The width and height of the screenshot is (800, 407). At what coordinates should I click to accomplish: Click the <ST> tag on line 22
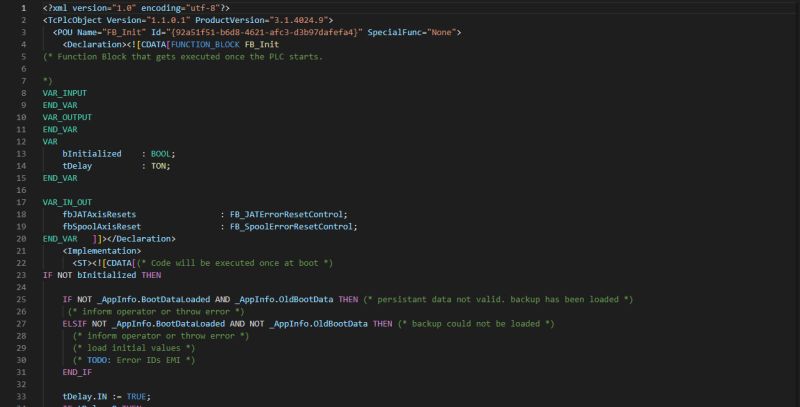82,263
